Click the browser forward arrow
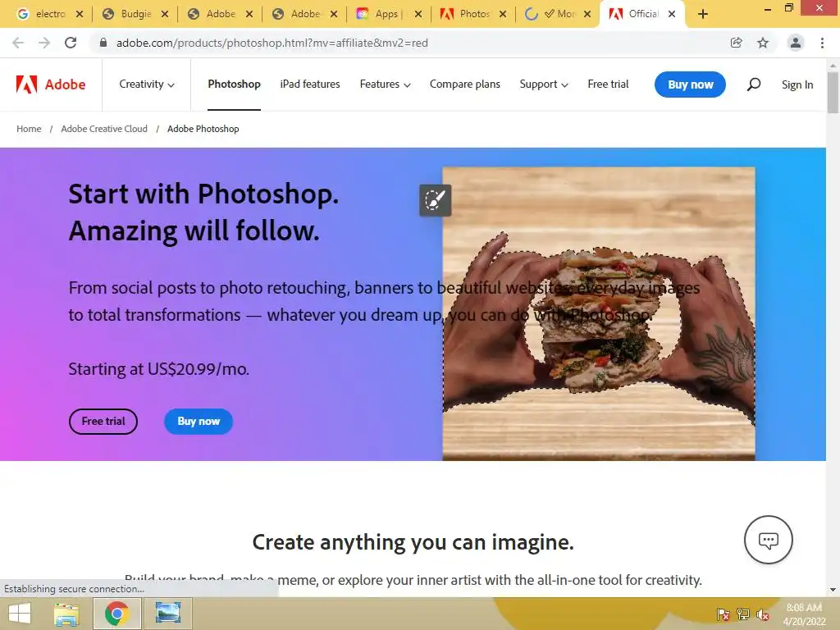The image size is (840, 630). pos(44,43)
